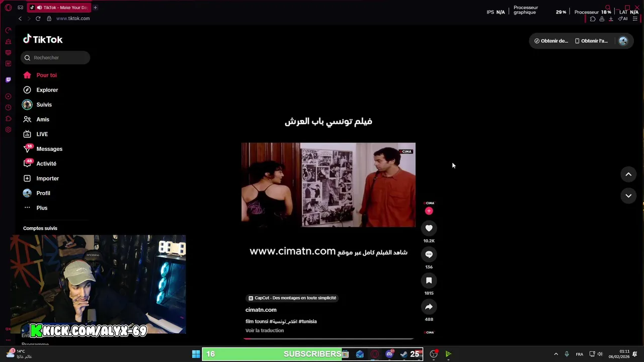Screen dimensions: 644x362
Task: Open the taskbar clock and date
Action: (619, 354)
